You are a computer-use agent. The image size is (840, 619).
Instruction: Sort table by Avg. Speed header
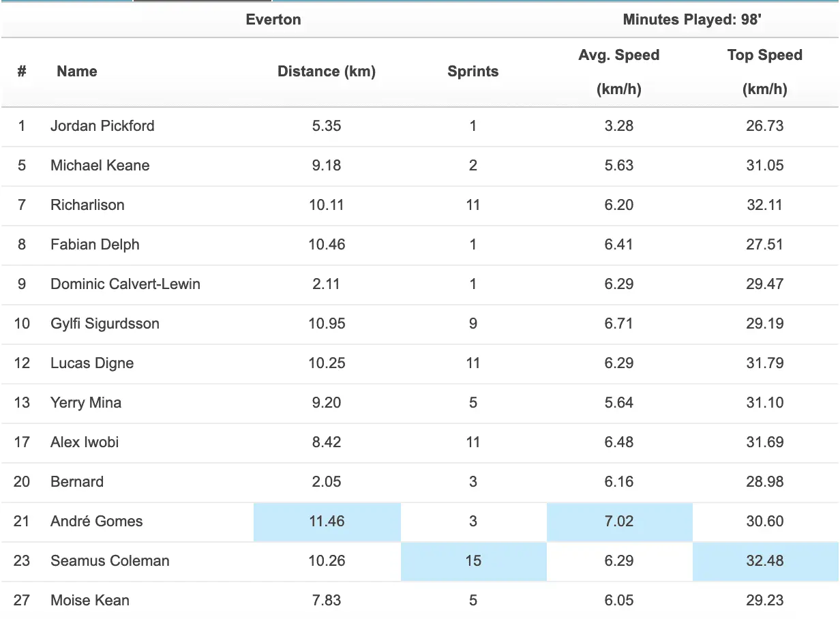[618, 72]
